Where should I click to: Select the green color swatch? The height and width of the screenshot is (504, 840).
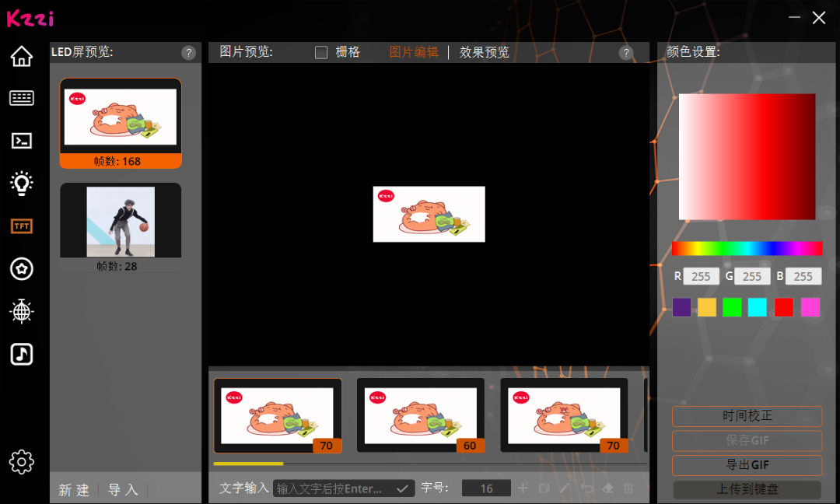click(x=732, y=307)
